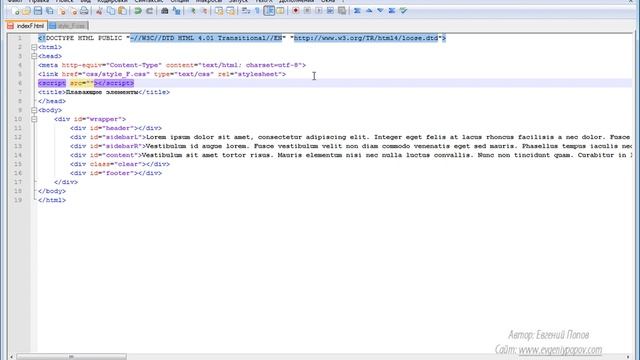Click the div id="sidebarL" Lorem ipsum line
The height and width of the screenshot is (360, 640).
[x=351, y=137]
